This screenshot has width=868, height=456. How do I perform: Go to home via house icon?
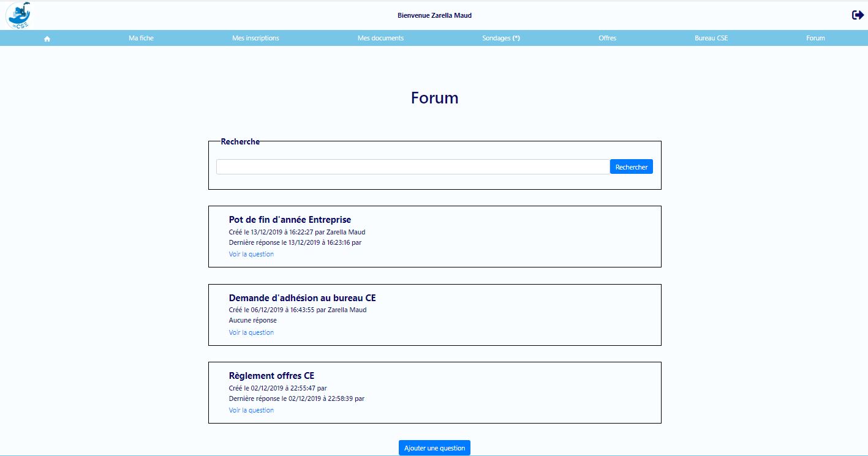[x=47, y=39]
